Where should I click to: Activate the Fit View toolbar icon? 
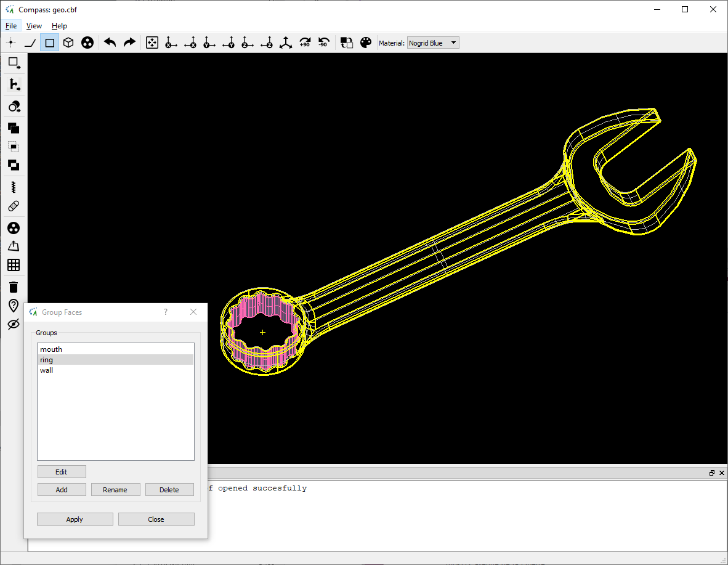coord(152,42)
